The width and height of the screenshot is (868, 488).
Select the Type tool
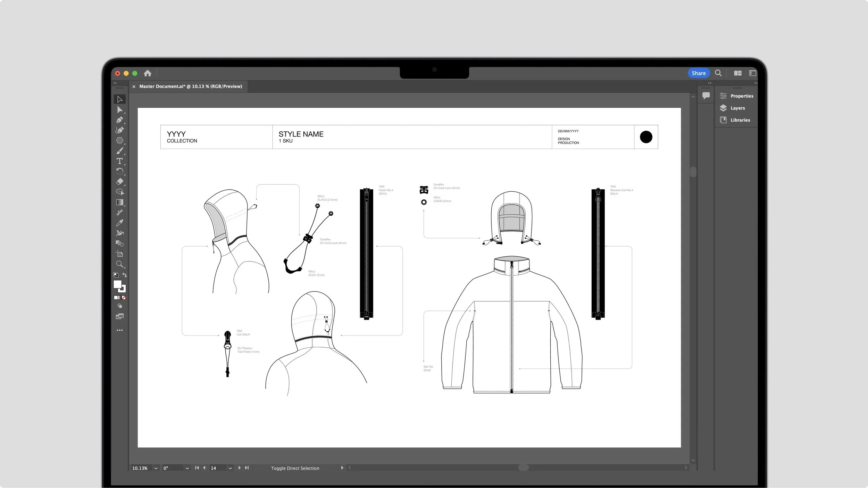pyautogui.click(x=119, y=161)
